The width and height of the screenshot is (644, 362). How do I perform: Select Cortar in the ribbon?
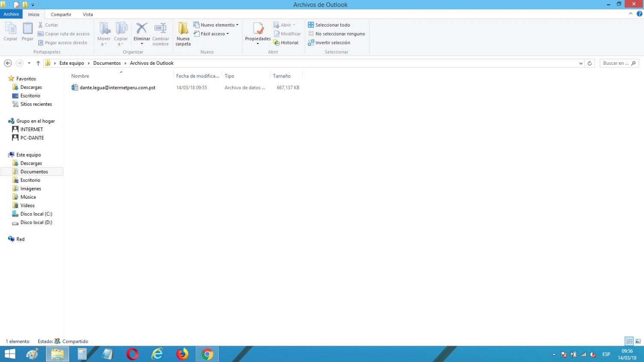(48, 25)
